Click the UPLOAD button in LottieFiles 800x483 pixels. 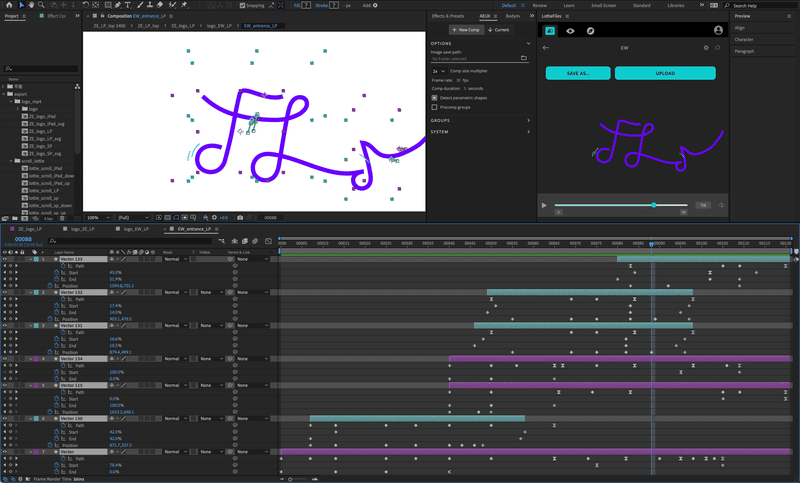[665, 73]
